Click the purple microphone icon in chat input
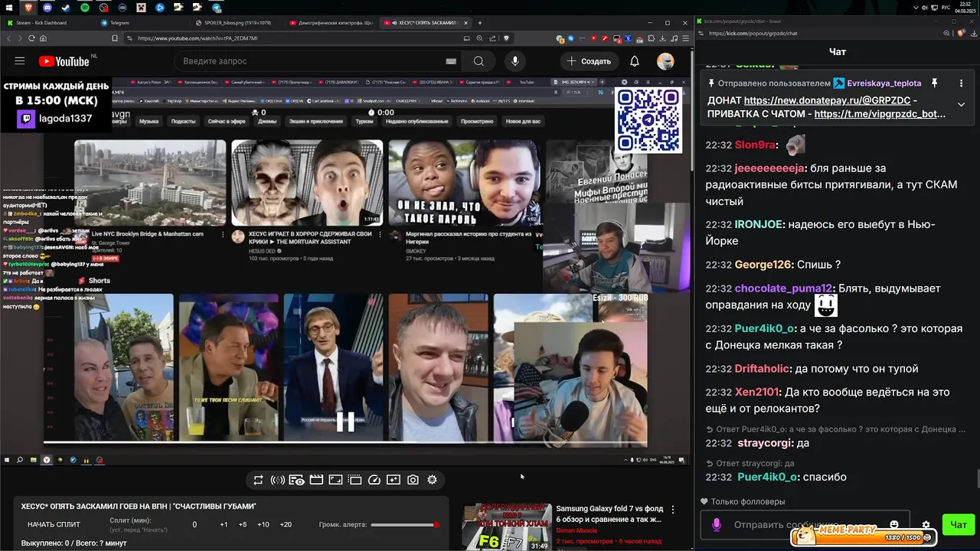Screen dimensions: 980x551 pos(717,525)
